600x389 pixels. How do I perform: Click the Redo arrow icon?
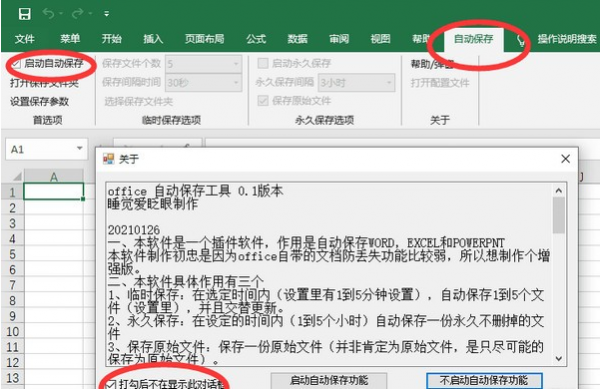[x=77, y=14]
